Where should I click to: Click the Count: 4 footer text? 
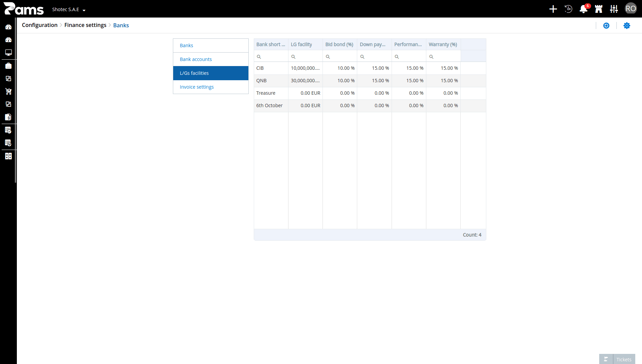472,235
